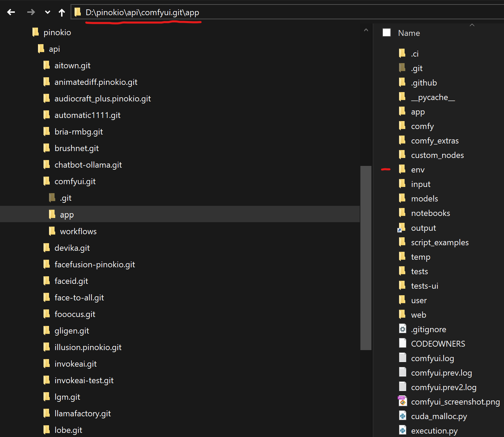Click the lgm.git folder icon
Screen dimensions: 504x437
pyautogui.click(x=47, y=397)
